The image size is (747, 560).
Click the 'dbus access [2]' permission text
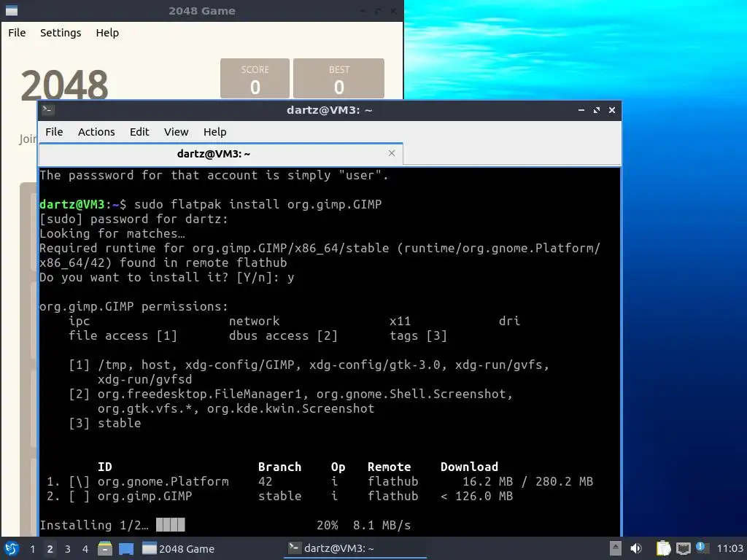tap(283, 335)
